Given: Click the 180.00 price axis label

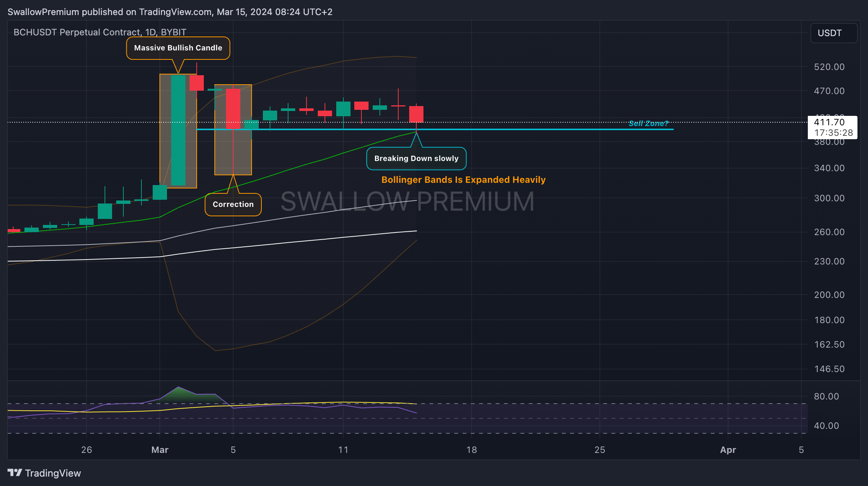Looking at the screenshot, I should [x=829, y=320].
